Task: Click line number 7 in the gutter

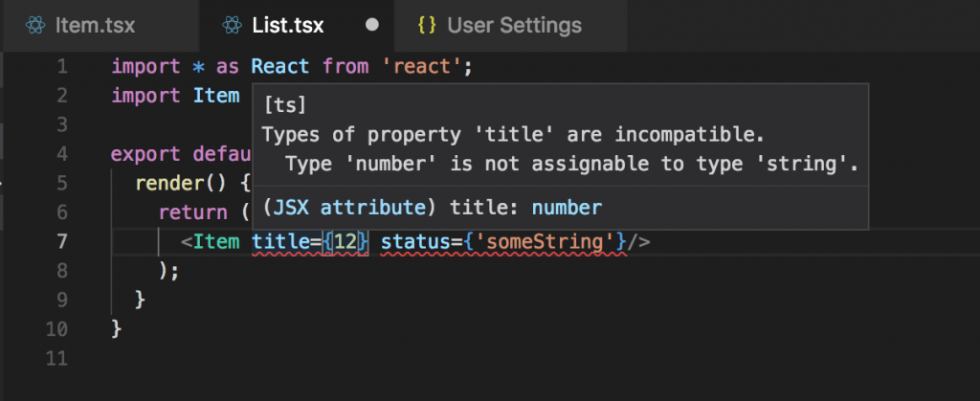Action: pos(61,241)
